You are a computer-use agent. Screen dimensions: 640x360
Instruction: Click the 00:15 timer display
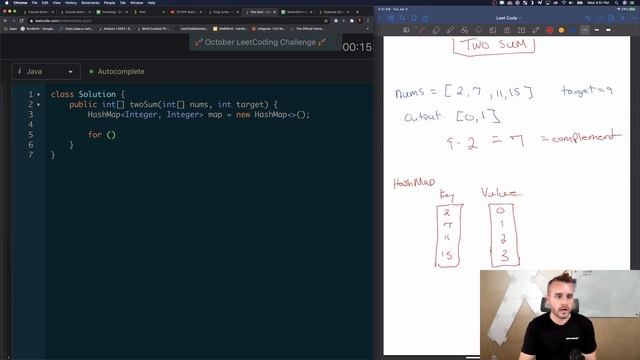tap(357, 47)
